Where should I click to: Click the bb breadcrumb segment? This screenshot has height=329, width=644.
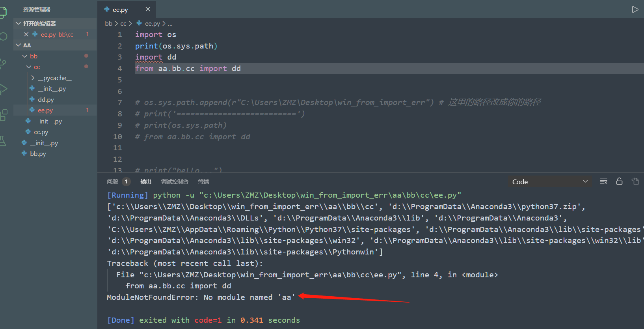click(108, 24)
